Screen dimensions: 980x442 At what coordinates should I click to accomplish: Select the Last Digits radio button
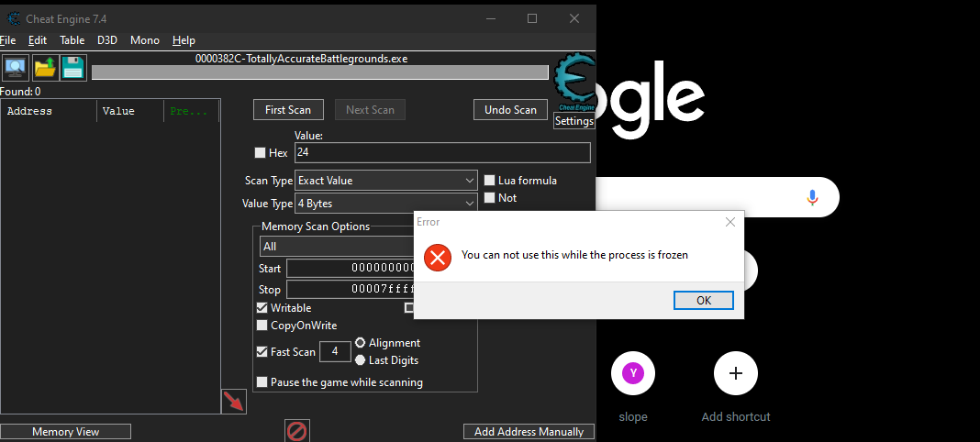[360, 360]
